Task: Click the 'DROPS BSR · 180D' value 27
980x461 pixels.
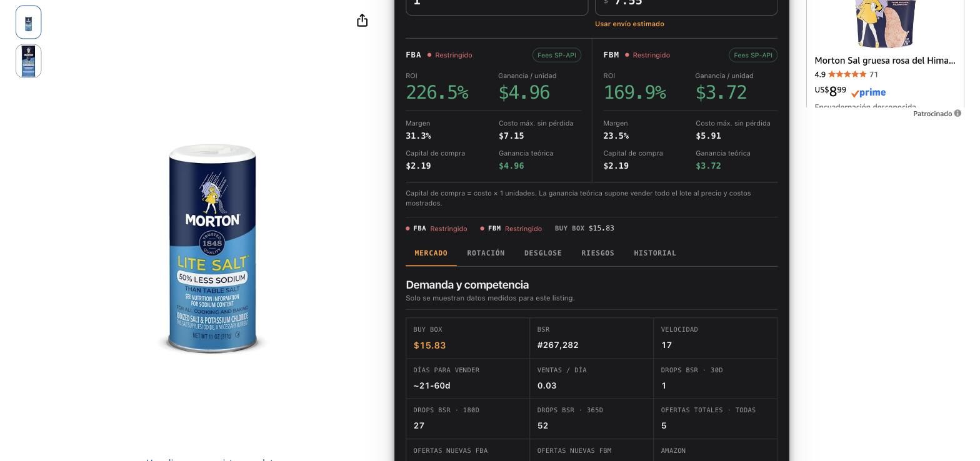Action: [419, 425]
